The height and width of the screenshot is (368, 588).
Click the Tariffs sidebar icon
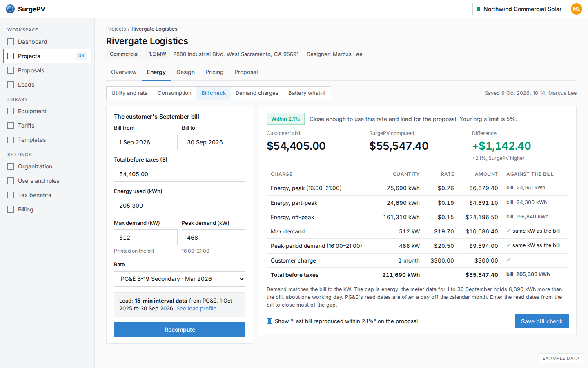pyautogui.click(x=11, y=126)
